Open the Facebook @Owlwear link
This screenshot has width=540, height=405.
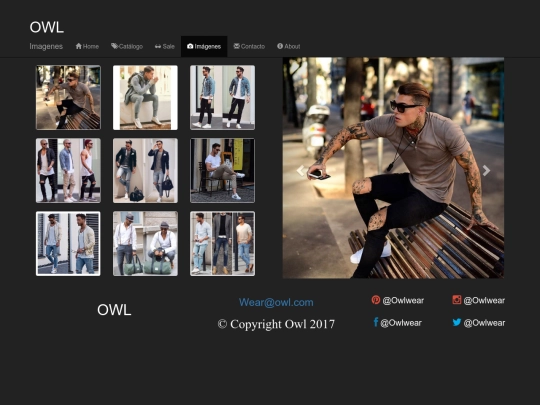pos(401,323)
